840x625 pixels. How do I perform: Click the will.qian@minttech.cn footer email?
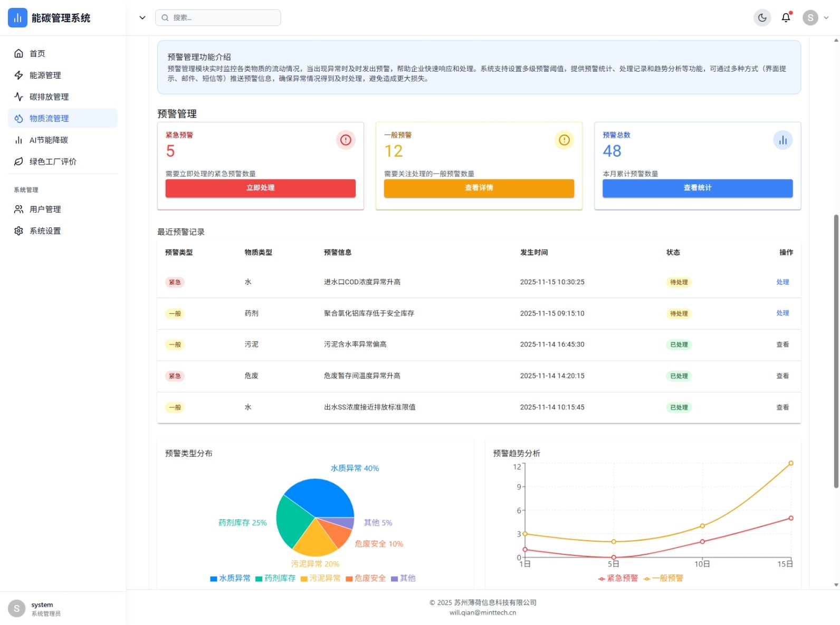point(483,613)
